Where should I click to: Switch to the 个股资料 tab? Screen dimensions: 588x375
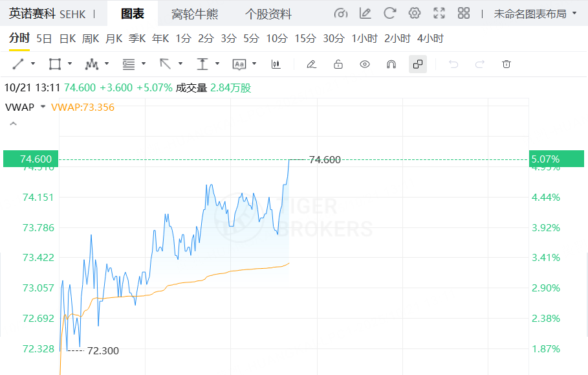click(268, 14)
